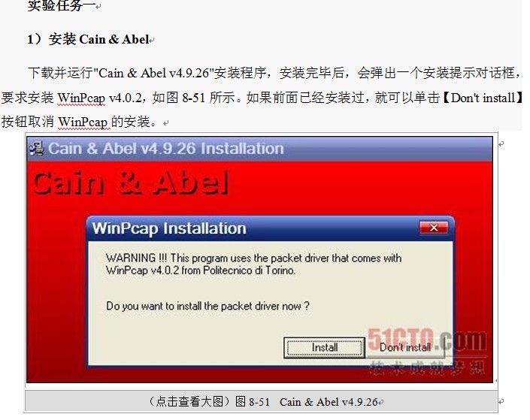Click underlined WinPcap before v4.0.2 in paragraph
Viewport: 530px width, 420px height.
tap(81, 98)
